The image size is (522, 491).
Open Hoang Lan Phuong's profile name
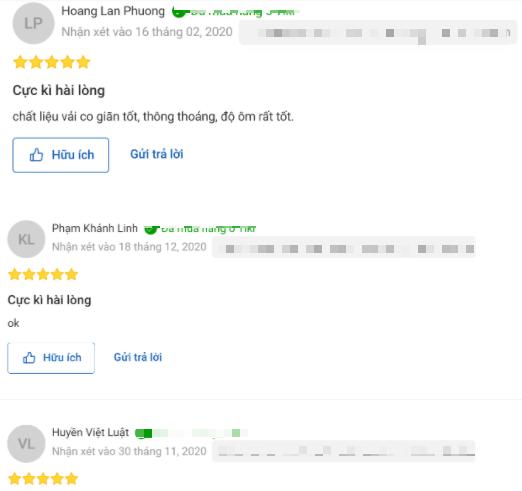[x=113, y=11]
